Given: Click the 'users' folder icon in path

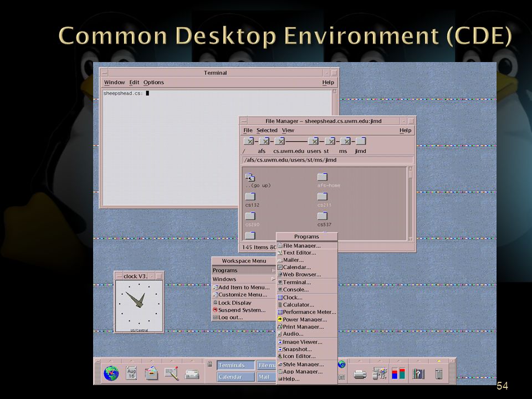Looking at the screenshot, I should [x=313, y=141].
